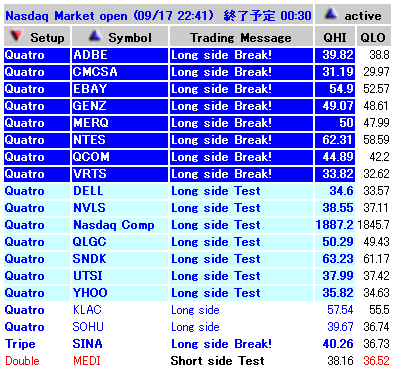Click QLO value 49.43 for QLGC
Image resolution: width=395 pixels, height=369 pixels.
[x=376, y=242]
